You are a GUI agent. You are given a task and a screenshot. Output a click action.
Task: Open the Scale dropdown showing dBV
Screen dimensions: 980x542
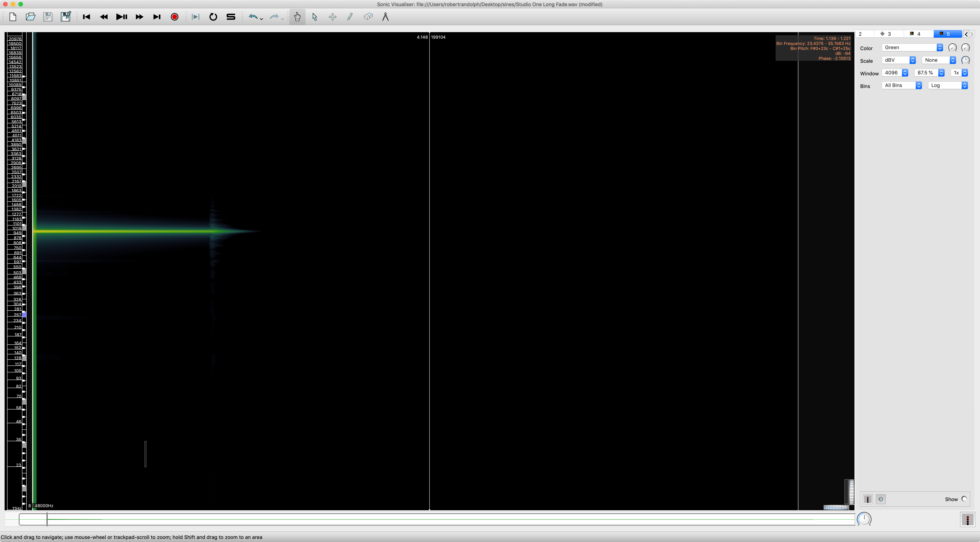898,60
